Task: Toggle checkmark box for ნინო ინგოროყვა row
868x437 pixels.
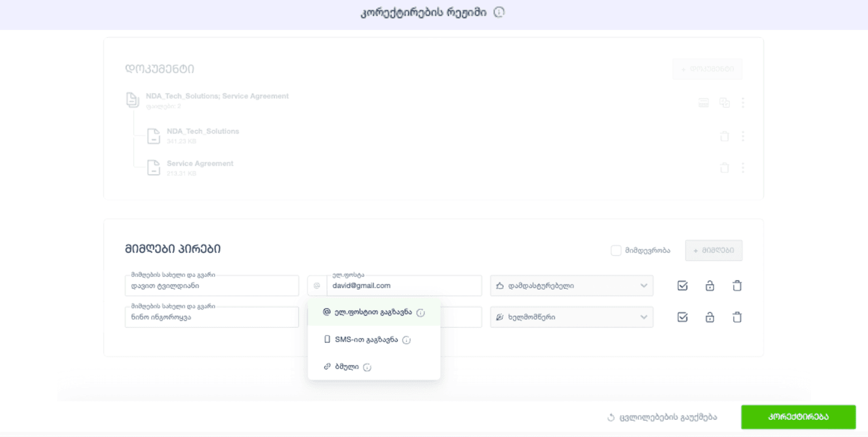Action: 683,317
